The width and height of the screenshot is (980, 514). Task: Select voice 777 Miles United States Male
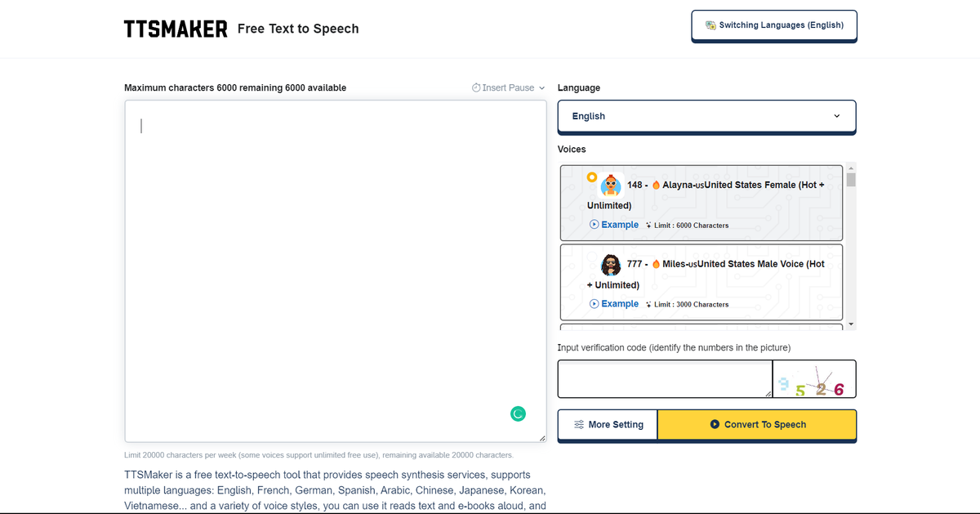(x=702, y=282)
